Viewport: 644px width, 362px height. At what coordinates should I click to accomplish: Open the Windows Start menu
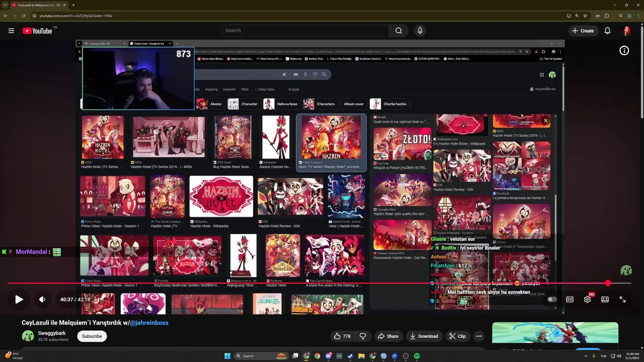tap(227, 356)
